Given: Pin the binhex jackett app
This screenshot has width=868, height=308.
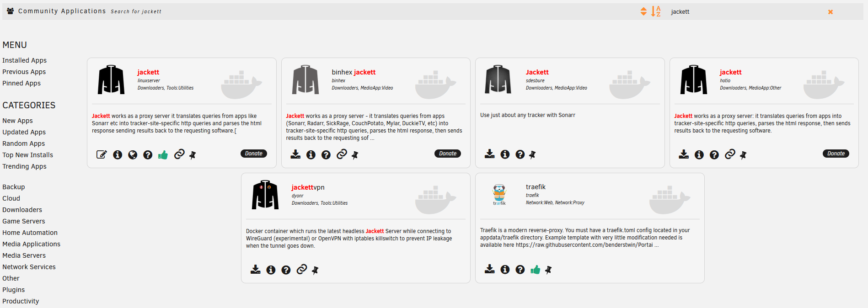Looking at the screenshot, I should pos(355,155).
